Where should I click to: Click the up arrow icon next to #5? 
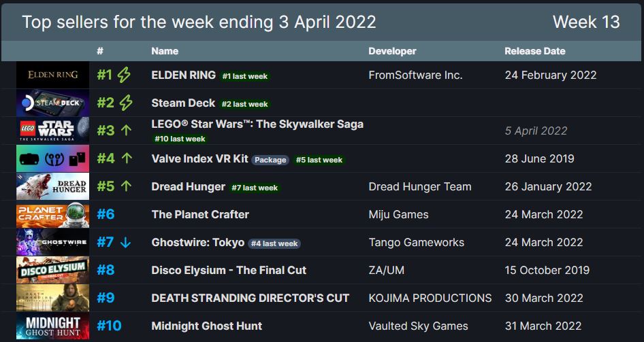pos(127,186)
